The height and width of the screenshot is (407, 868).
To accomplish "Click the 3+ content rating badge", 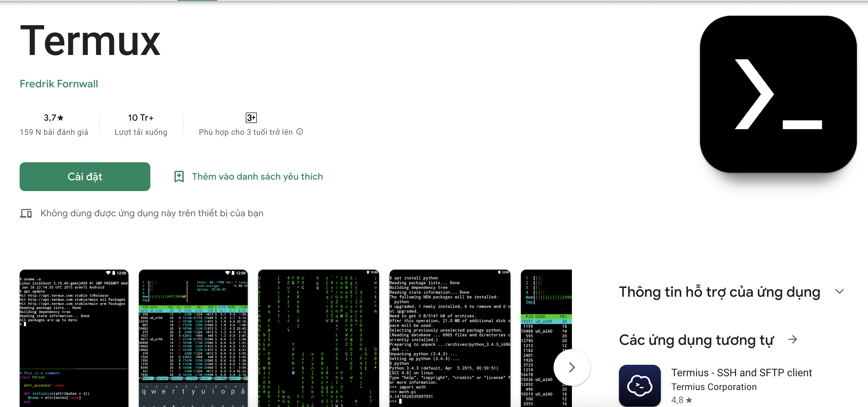I will (251, 118).
